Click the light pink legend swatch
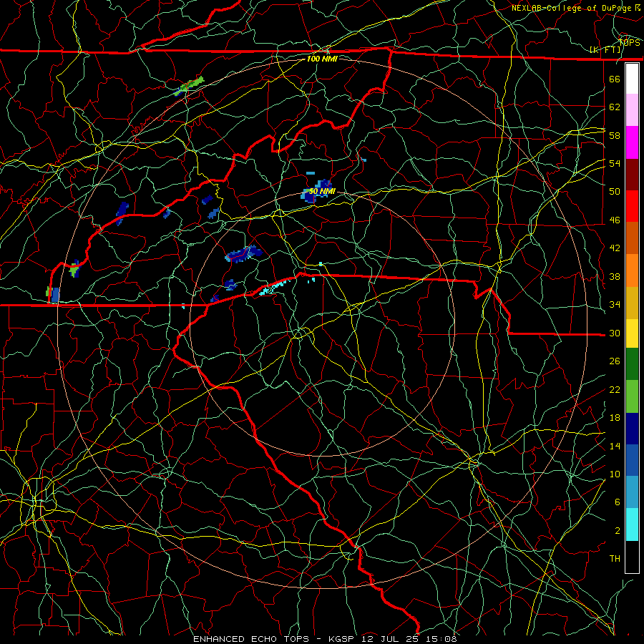The height and width of the screenshot is (644, 644). [x=632, y=110]
